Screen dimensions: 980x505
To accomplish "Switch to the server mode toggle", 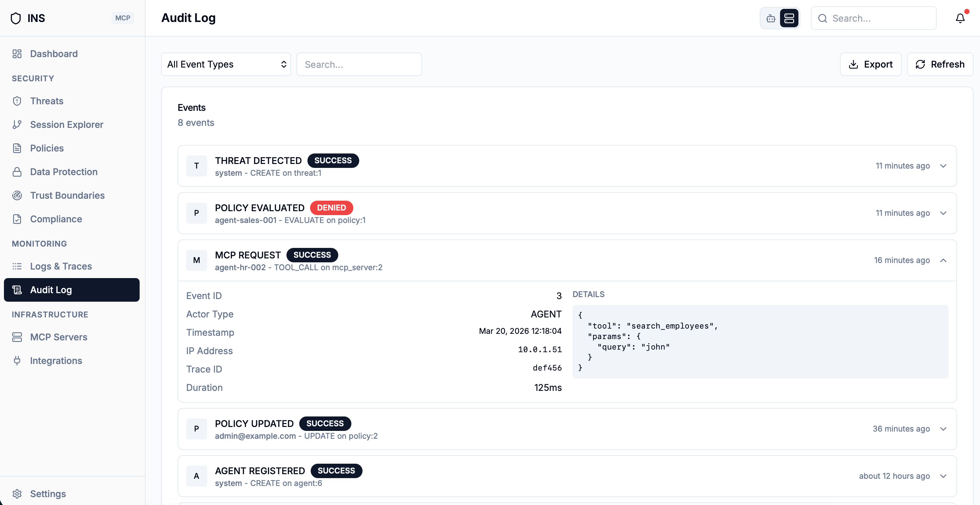I will click(789, 18).
